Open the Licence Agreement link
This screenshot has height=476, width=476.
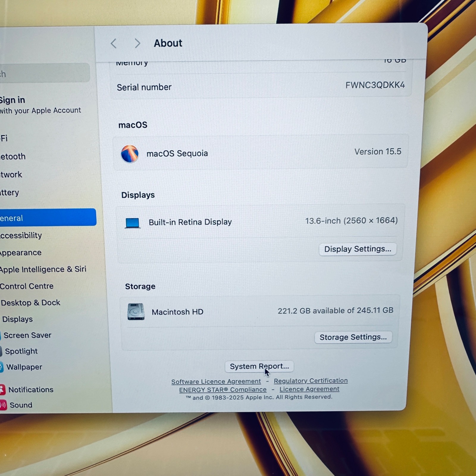pyautogui.click(x=309, y=389)
